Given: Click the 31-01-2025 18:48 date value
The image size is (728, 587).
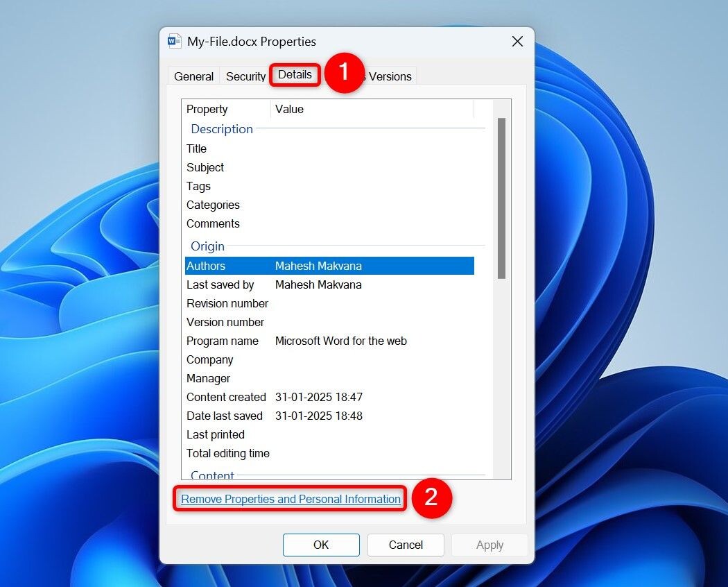Looking at the screenshot, I should [318, 416].
